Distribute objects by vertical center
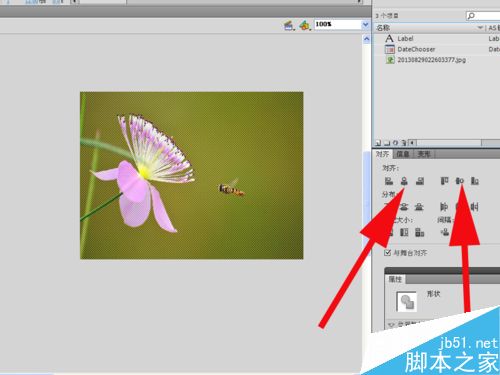The image size is (500, 375). tap(404, 207)
